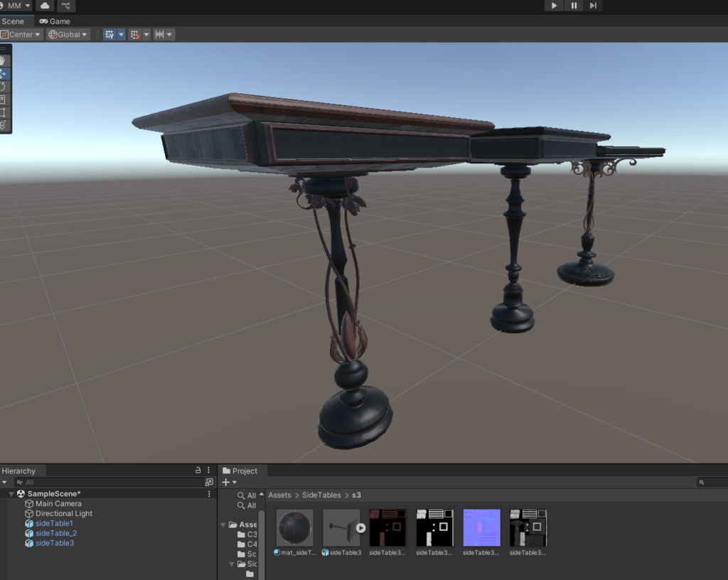728x580 pixels.
Task: Open Unity Cloud services
Action: click(45, 6)
